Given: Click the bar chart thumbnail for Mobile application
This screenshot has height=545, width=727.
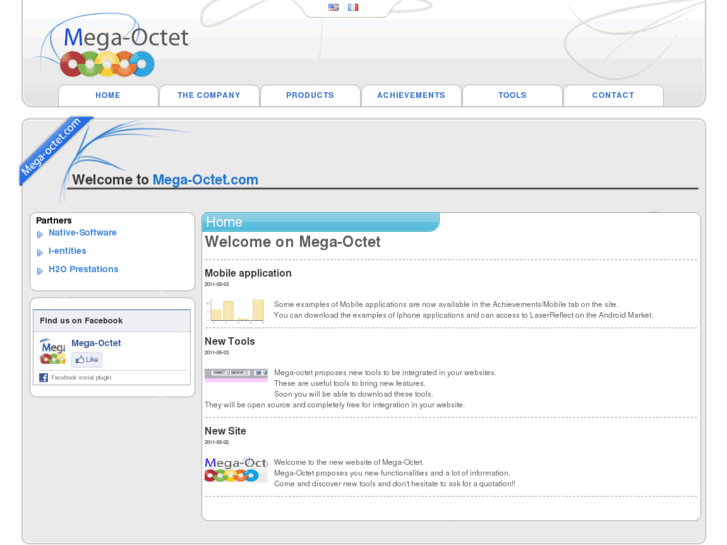Looking at the screenshot, I should point(236,310).
